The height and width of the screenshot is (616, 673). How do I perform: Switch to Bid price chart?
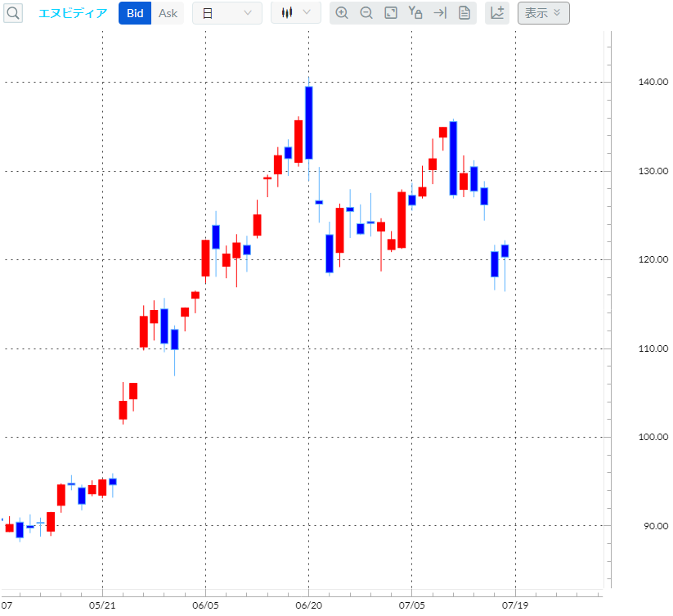pyautogui.click(x=135, y=13)
